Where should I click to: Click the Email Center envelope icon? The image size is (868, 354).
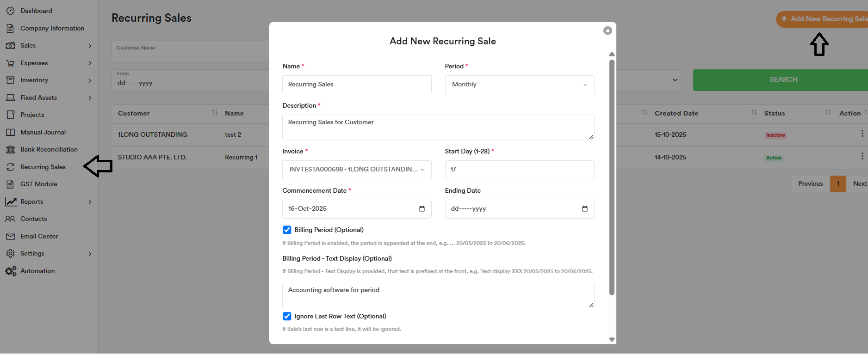click(10, 236)
